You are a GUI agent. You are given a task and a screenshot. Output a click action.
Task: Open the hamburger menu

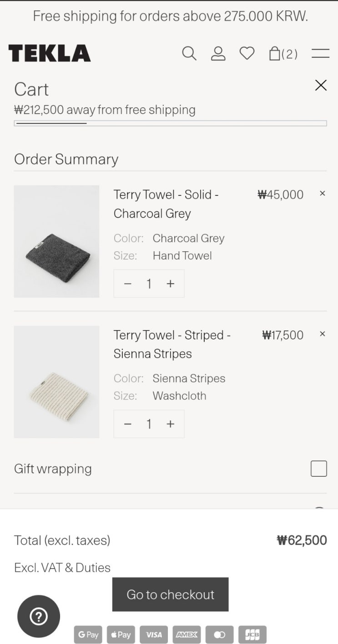[x=320, y=54]
